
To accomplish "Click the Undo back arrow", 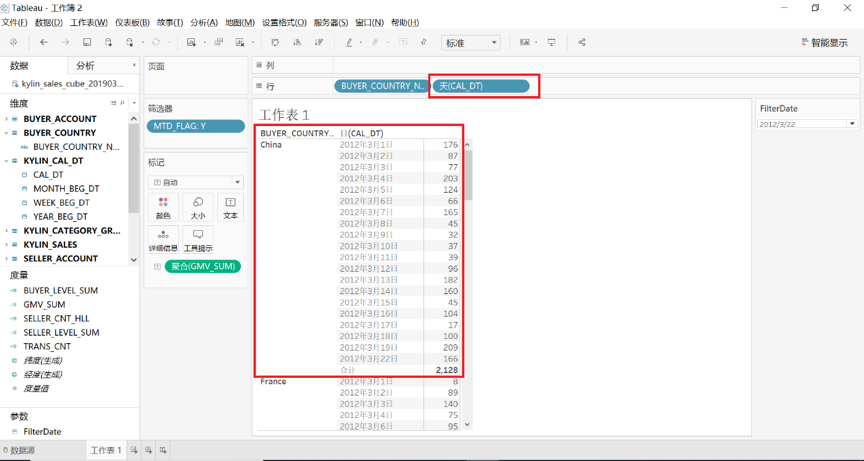I will tap(44, 43).
